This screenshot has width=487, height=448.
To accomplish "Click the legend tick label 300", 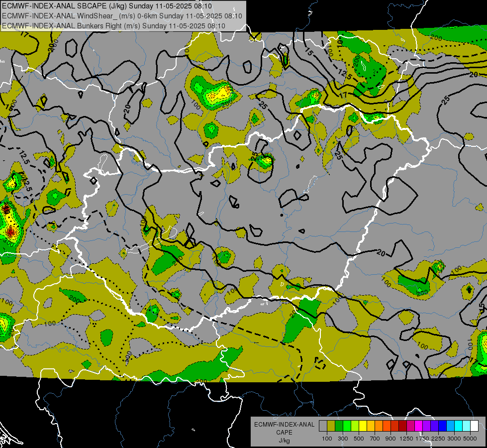I will (x=343, y=439).
